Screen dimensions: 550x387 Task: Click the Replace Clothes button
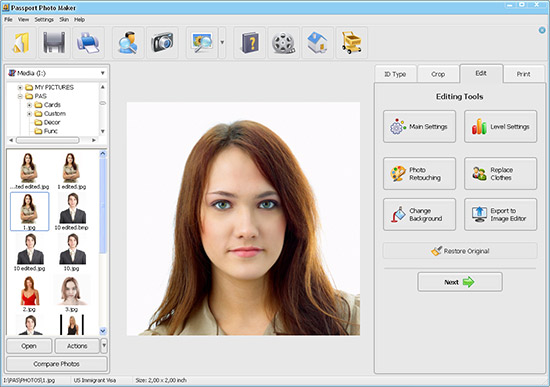[x=501, y=174]
